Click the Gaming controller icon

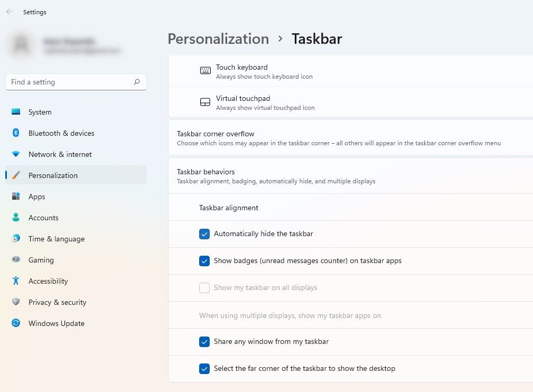[16, 260]
